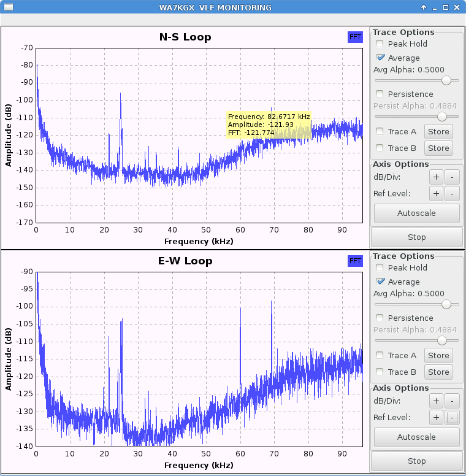Viewport: 466px width, 476px height.
Task: Increase dB/Div with plus for N-S Loop
Action: pyautogui.click(x=435, y=177)
